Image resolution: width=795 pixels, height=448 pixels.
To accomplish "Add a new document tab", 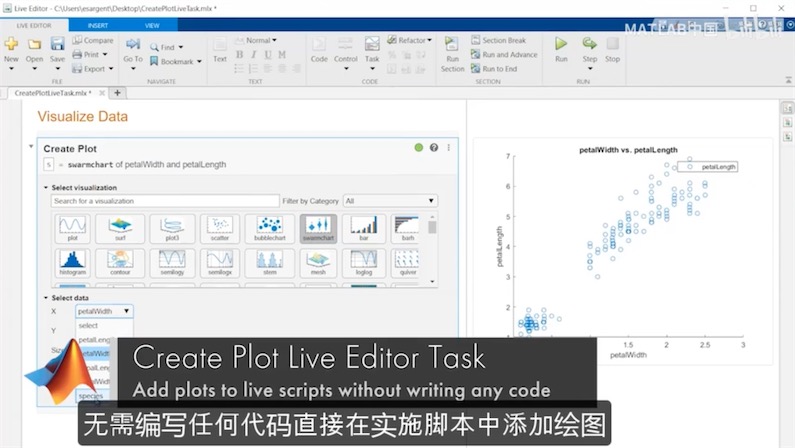I will tap(117, 93).
